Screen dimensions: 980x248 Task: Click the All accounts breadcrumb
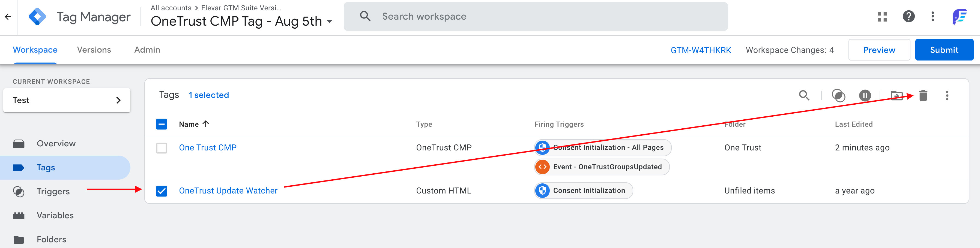171,8
